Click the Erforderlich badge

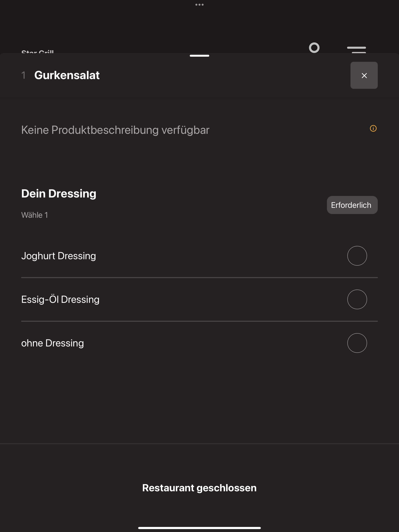click(x=352, y=205)
